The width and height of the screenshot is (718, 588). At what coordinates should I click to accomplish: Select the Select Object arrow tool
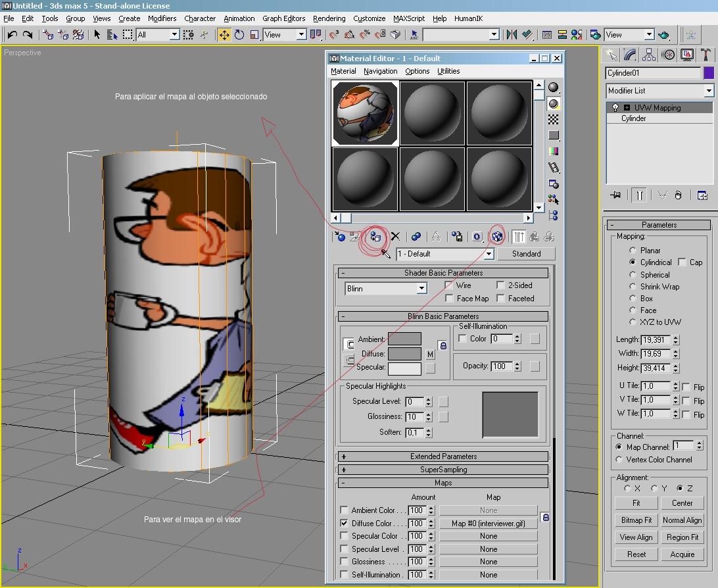(x=97, y=35)
